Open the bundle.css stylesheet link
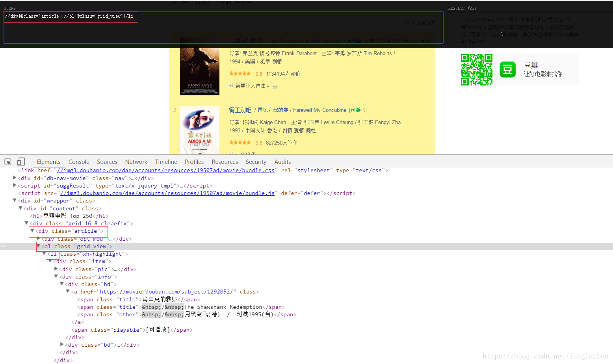 click(x=165, y=171)
